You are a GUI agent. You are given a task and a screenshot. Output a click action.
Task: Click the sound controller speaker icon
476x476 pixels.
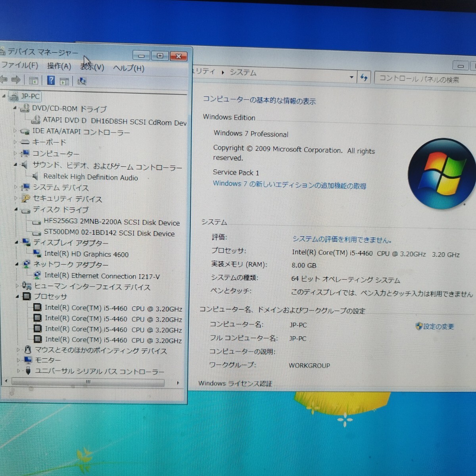(x=25, y=165)
